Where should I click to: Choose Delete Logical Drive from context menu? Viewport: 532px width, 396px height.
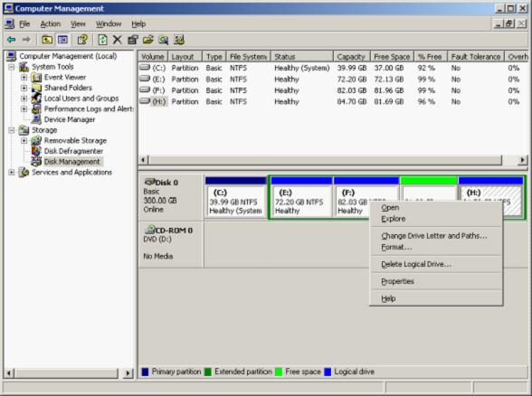click(436, 264)
